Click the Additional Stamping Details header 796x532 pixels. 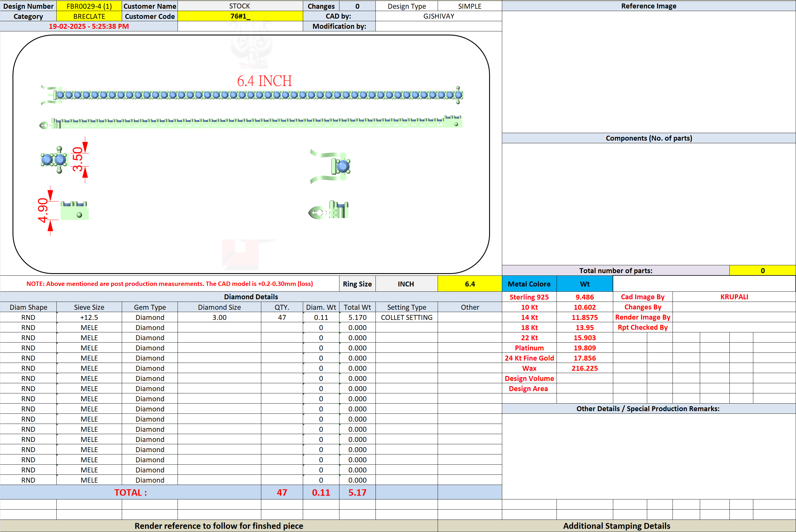tap(616, 526)
